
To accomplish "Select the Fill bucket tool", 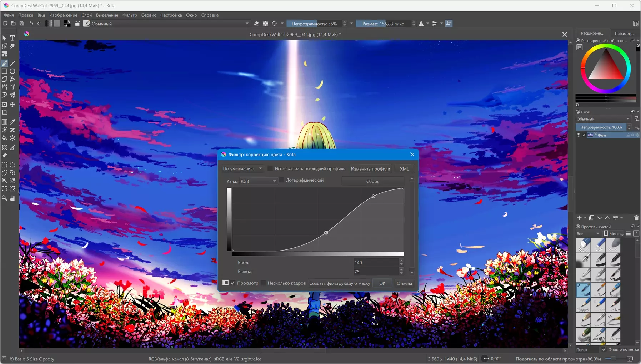I will tap(5, 138).
